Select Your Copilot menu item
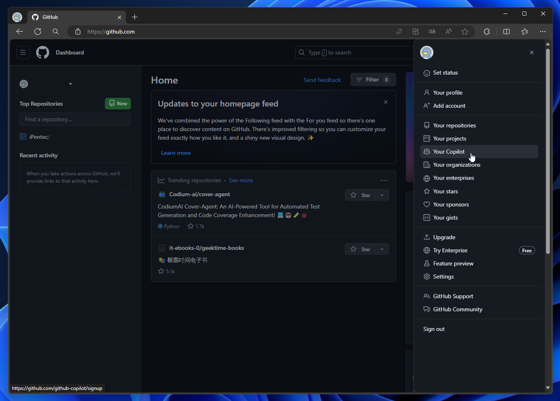This screenshot has height=401, width=560. click(479, 152)
